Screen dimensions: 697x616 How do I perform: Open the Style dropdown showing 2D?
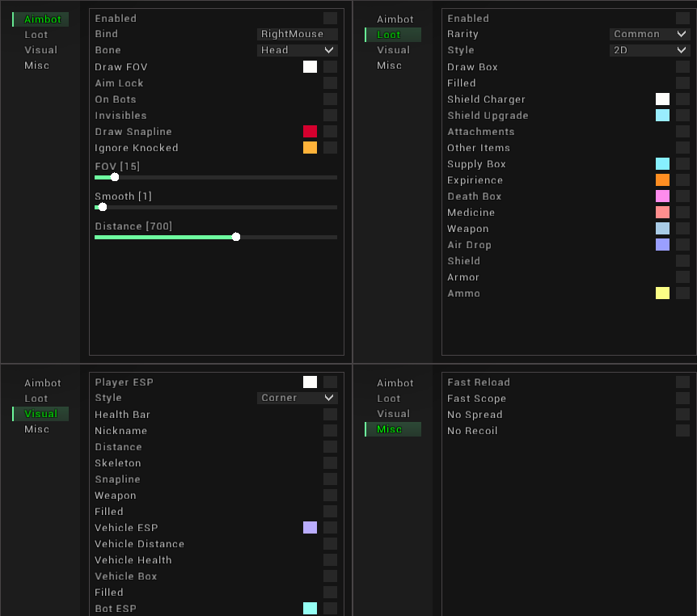tap(649, 50)
